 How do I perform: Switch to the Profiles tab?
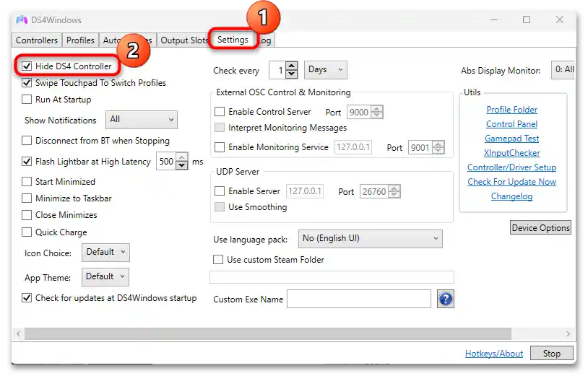(x=80, y=40)
